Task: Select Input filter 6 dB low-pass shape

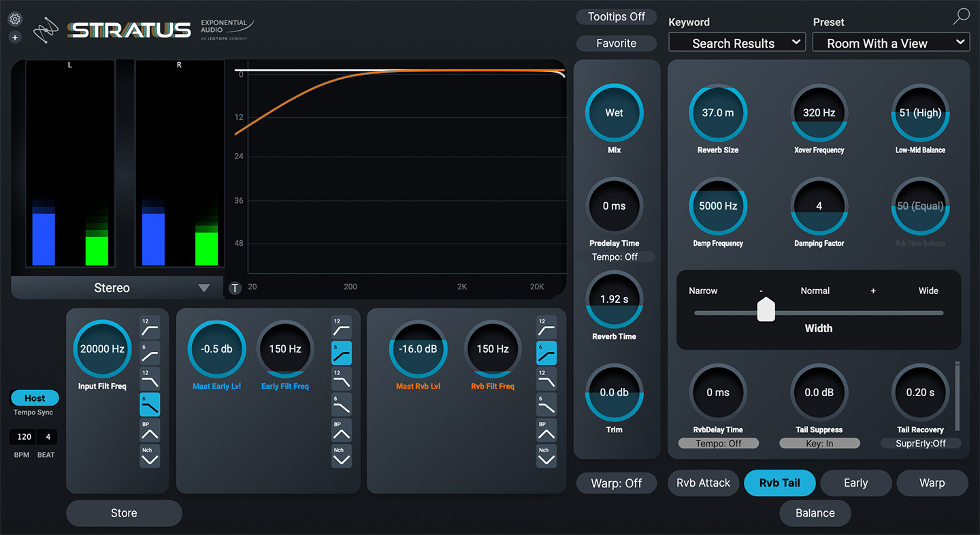Action: (150, 405)
